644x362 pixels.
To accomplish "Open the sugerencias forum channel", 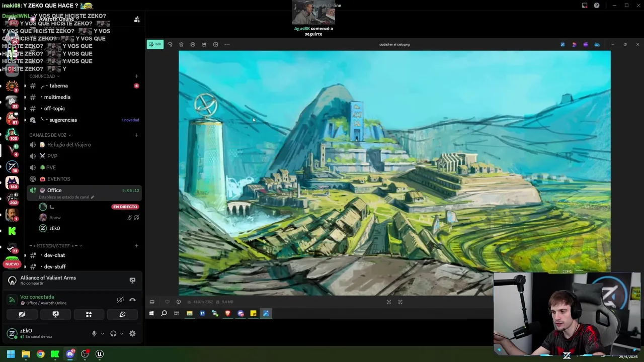I will 84,120.
